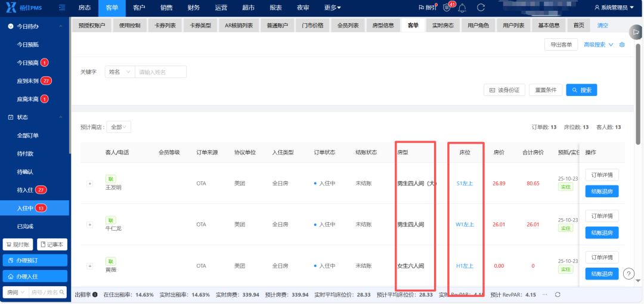Collapse the 状态 sidebar group
Screen dimensions: 644x304
click(x=61, y=117)
